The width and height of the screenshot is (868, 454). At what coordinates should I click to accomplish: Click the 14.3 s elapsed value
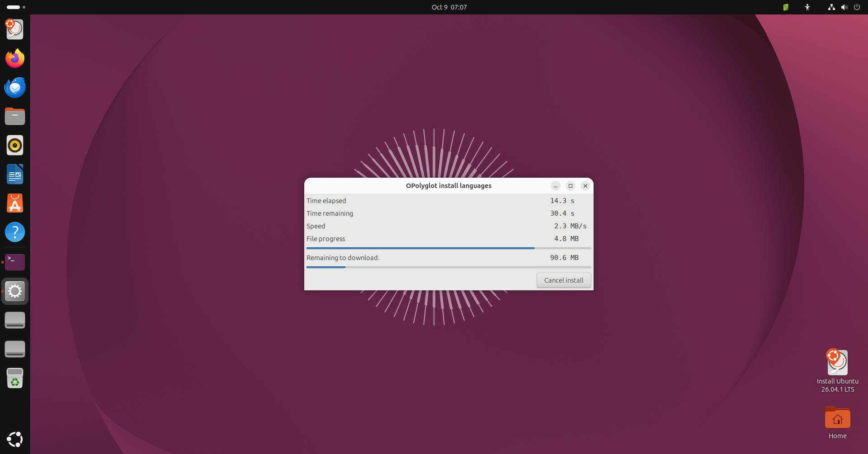coord(562,201)
